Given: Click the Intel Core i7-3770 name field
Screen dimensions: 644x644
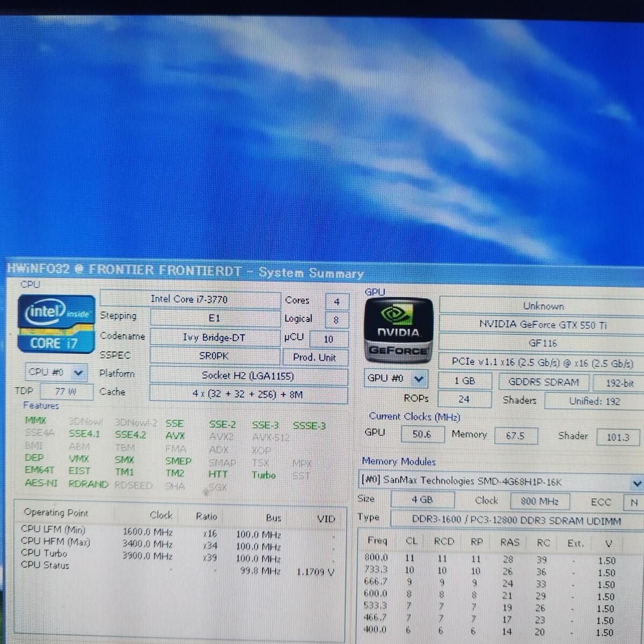Looking at the screenshot, I should [x=189, y=299].
